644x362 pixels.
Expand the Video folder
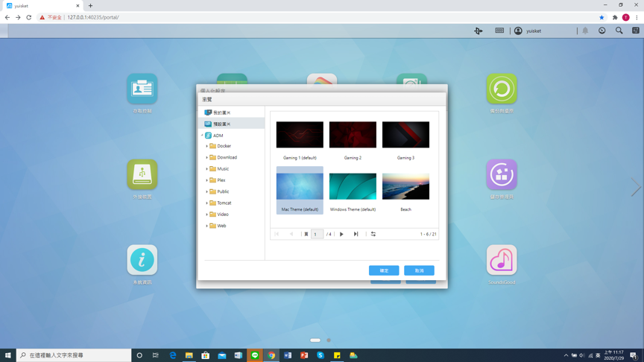click(206, 215)
